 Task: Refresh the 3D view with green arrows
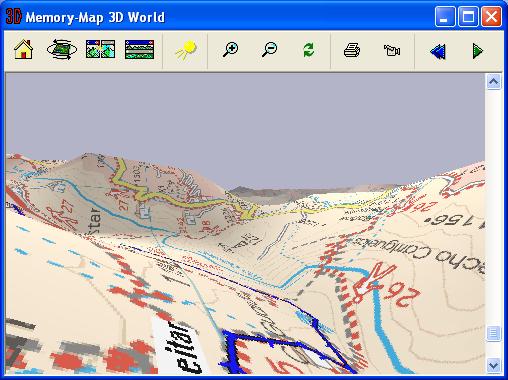pyautogui.click(x=309, y=50)
